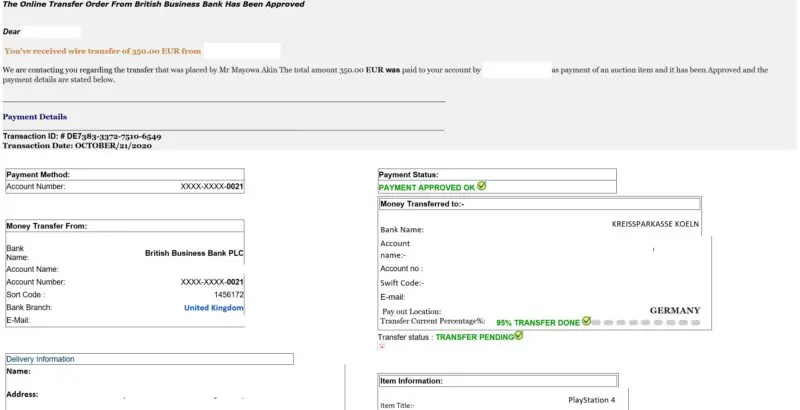The height and width of the screenshot is (410, 800).
Task: Click the email subject line at top
Action: click(x=154, y=5)
